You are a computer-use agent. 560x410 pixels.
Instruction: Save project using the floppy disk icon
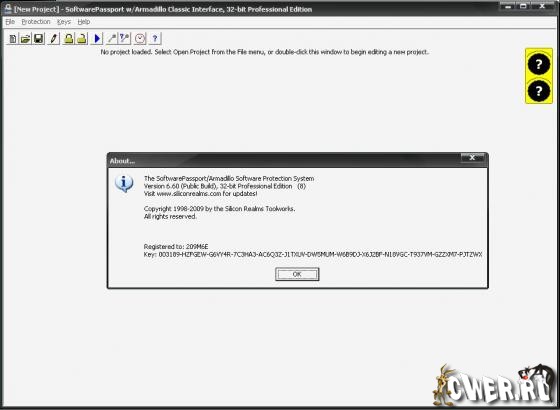(x=38, y=39)
